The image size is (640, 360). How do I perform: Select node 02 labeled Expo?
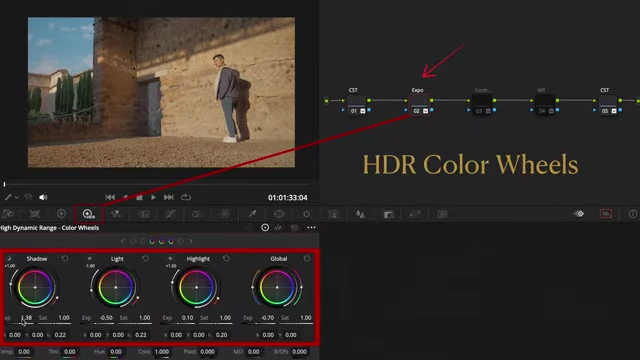click(x=420, y=105)
